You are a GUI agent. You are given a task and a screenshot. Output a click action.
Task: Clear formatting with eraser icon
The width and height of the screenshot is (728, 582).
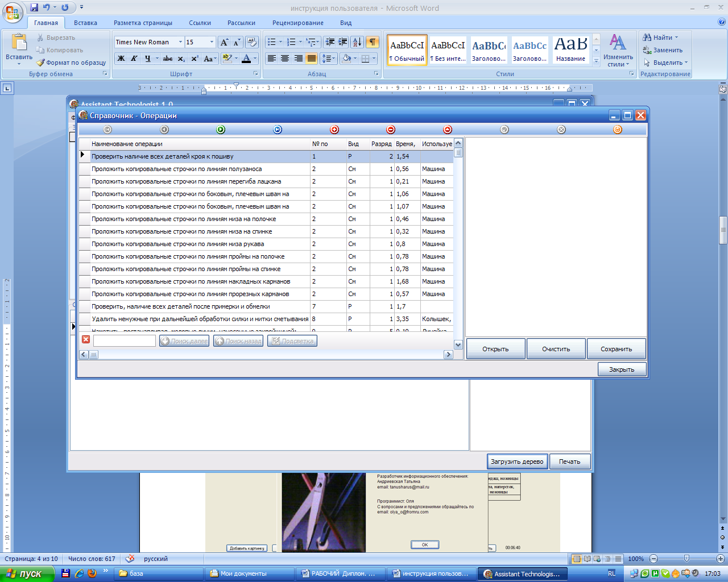pyautogui.click(x=252, y=42)
